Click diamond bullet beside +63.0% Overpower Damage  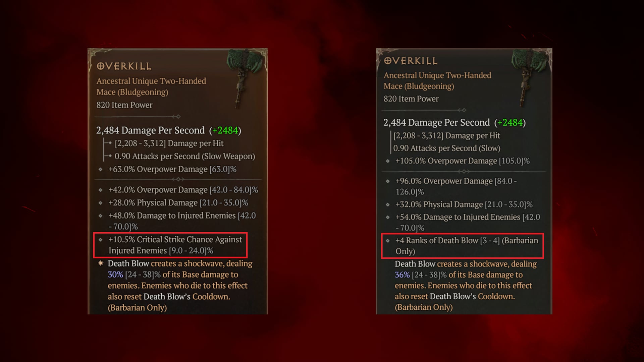[x=100, y=169]
